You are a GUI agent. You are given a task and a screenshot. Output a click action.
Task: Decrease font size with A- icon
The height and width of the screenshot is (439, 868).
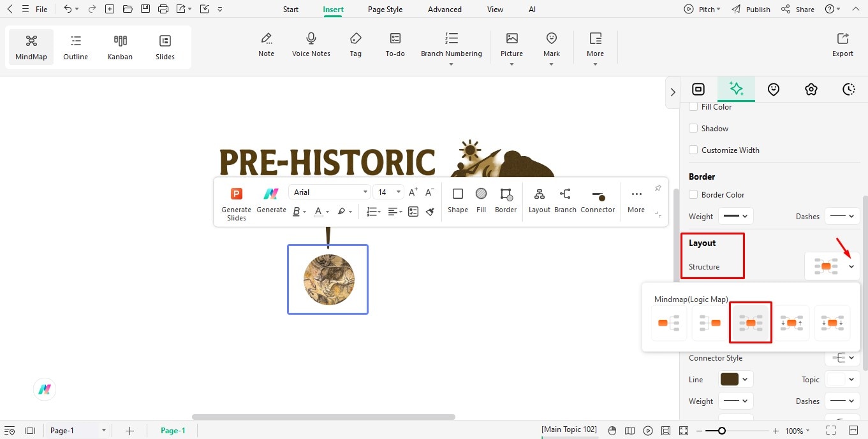coord(430,192)
